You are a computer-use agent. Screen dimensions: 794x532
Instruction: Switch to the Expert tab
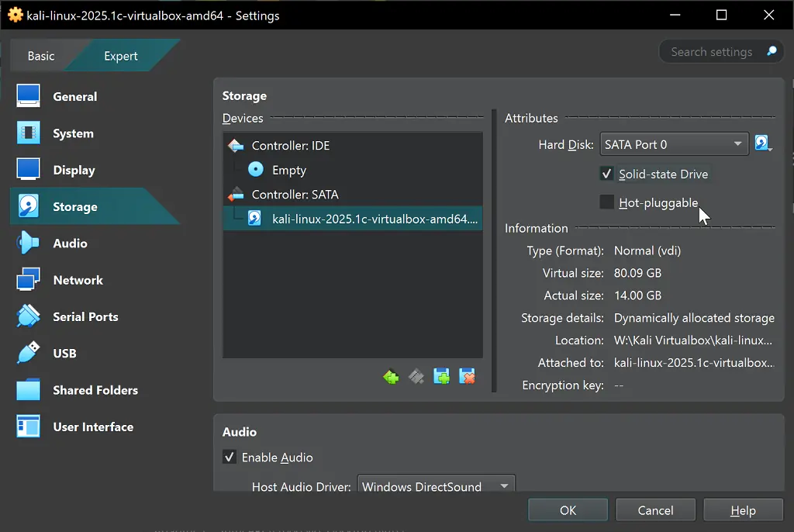click(120, 56)
